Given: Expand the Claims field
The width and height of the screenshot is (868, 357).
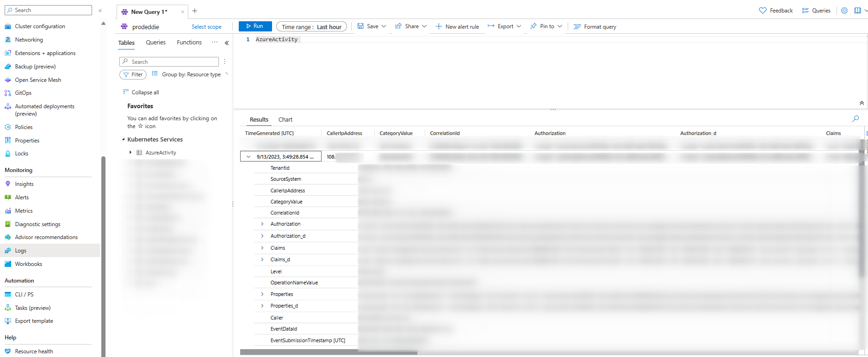Looking at the screenshot, I should 262,248.
